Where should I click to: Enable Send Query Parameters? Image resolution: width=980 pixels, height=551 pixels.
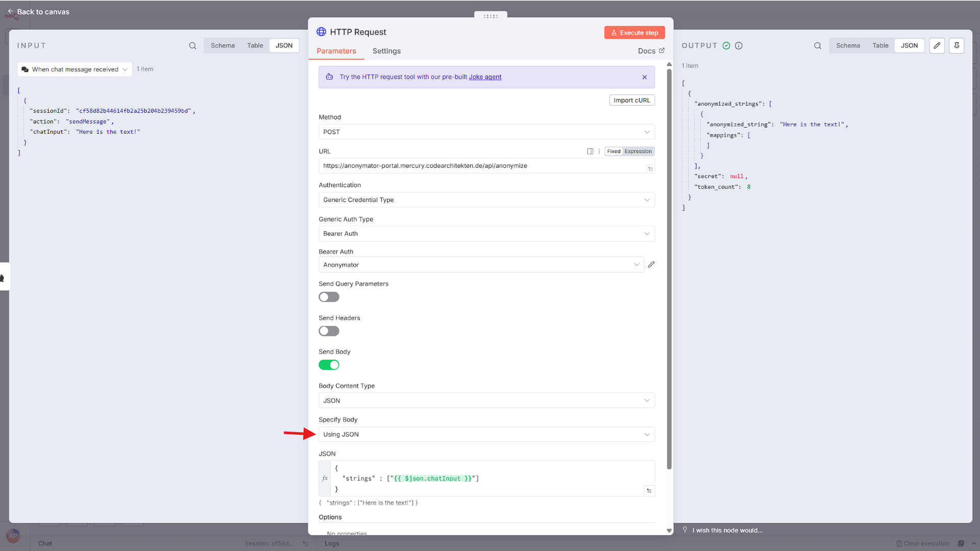click(329, 297)
